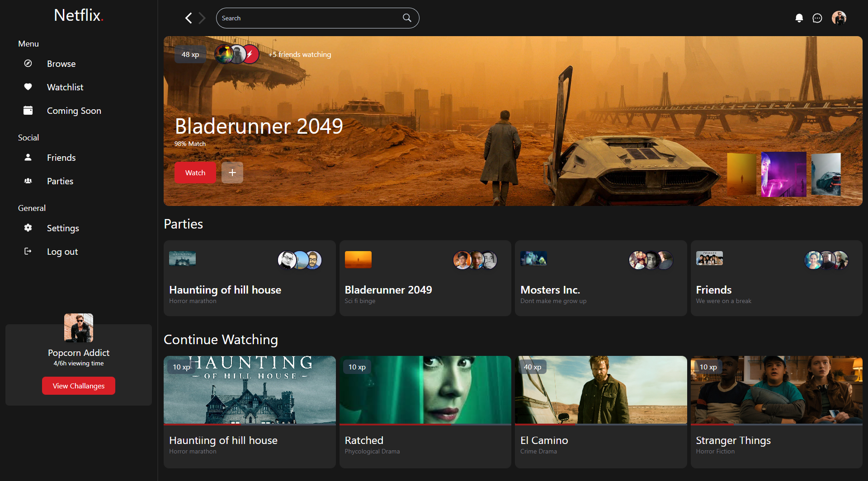Image resolution: width=868 pixels, height=481 pixels.
Task: Focus the Search input field
Action: coord(318,18)
